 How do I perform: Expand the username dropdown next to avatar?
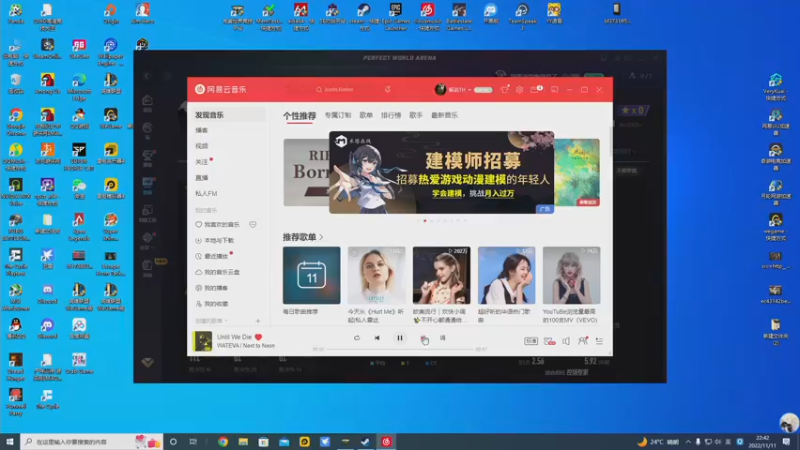point(469,90)
